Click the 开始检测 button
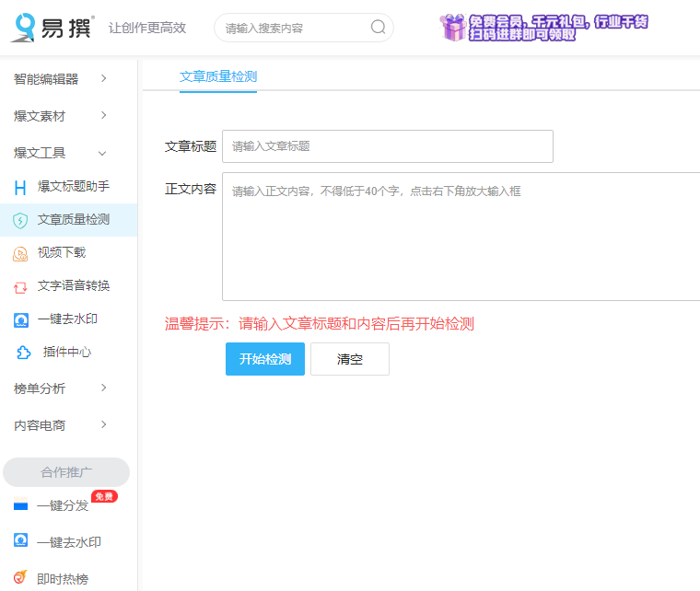 pos(265,359)
